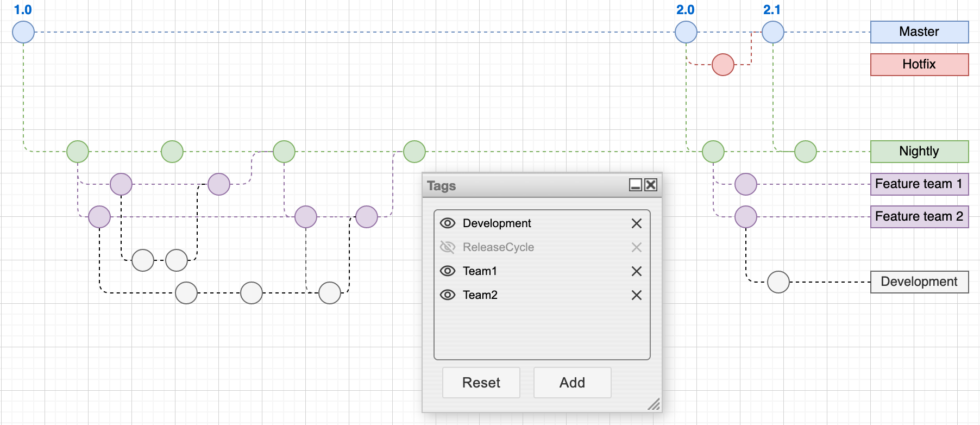
Task: Remove the Team1 tag with X
Action: (x=637, y=271)
